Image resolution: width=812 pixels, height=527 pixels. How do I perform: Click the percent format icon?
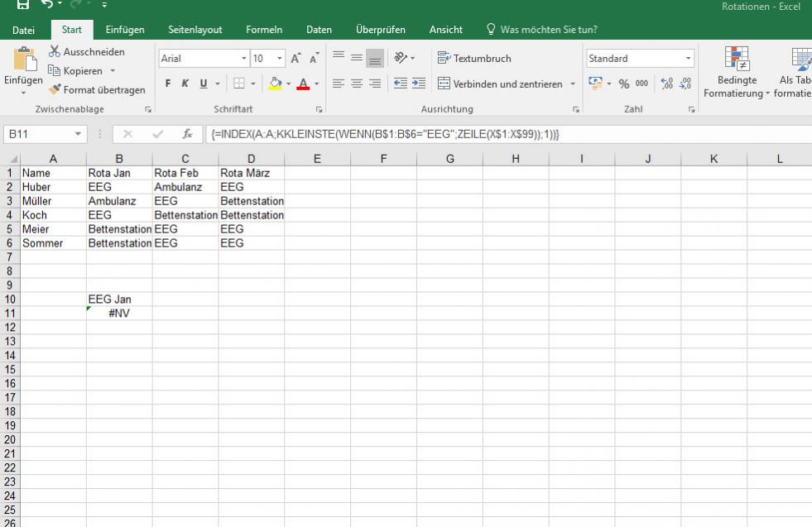click(624, 84)
